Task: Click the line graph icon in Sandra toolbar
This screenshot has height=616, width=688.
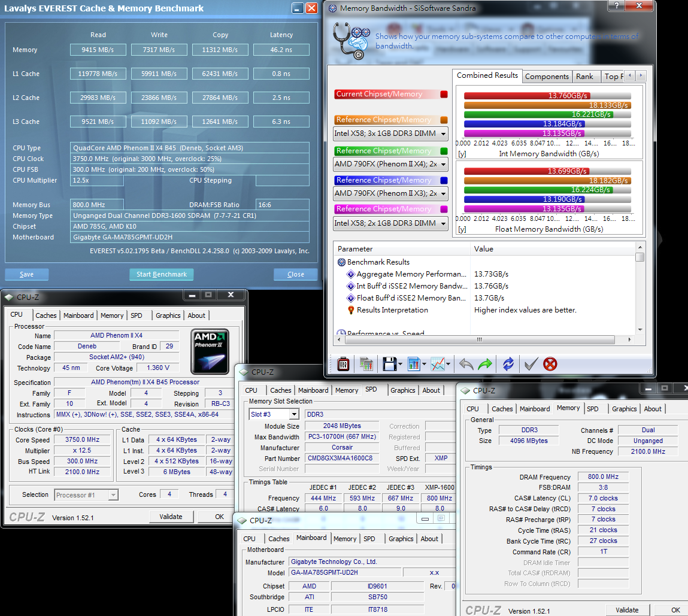Action: tap(438, 364)
